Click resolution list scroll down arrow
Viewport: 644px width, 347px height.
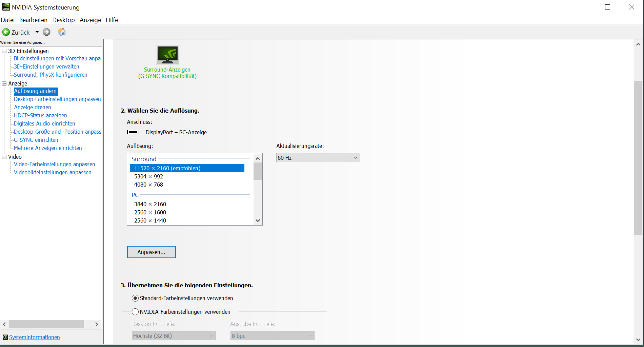[258, 220]
